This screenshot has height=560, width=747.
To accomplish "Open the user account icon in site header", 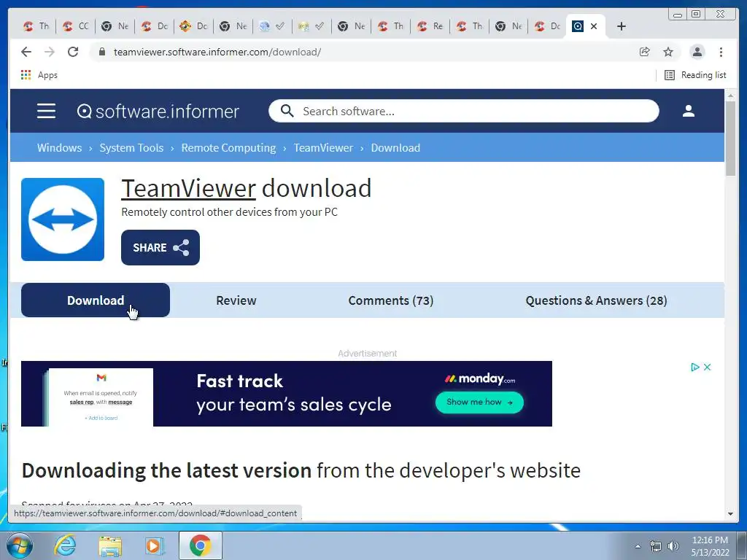I will [689, 111].
